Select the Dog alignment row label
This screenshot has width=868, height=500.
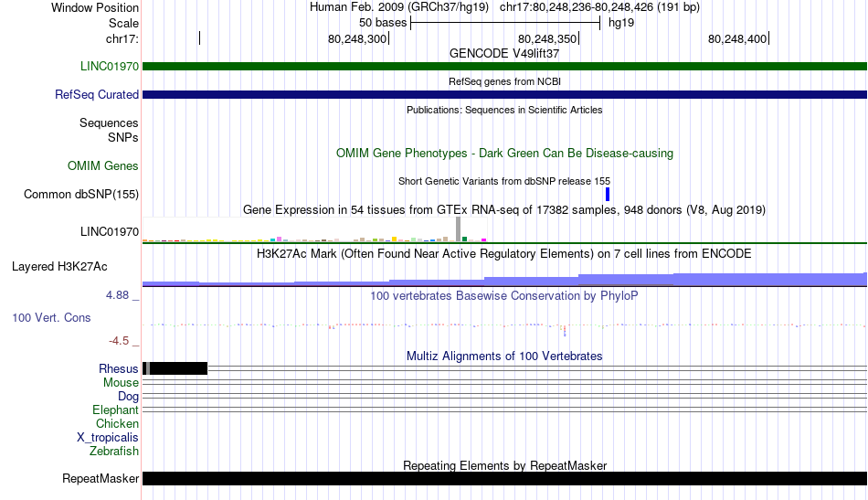128,397
